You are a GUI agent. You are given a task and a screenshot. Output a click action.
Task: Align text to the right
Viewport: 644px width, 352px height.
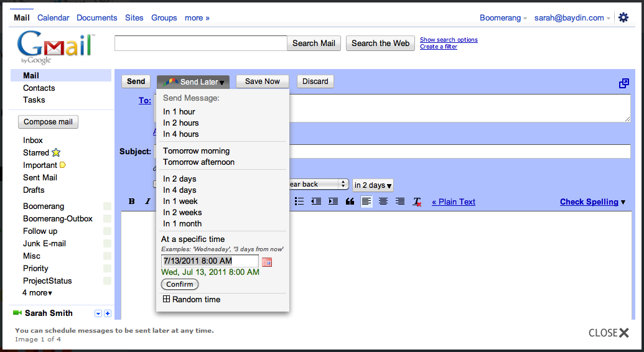click(x=399, y=201)
